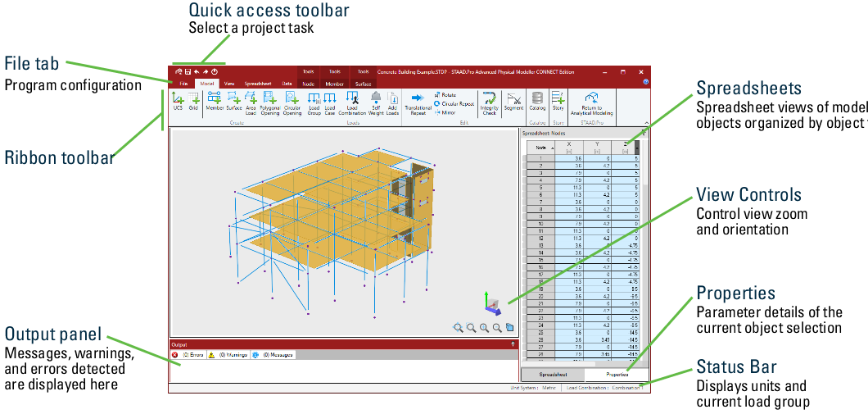868x414 pixels.
Task: Switch to the Model ribbon tab
Action: (x=208, y=84)
